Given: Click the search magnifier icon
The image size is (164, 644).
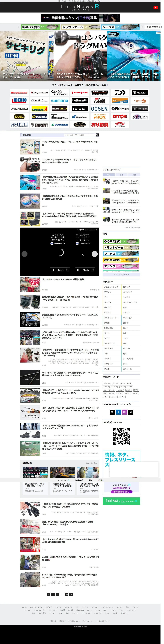Looking at the screenshot, I should [97, 135].
